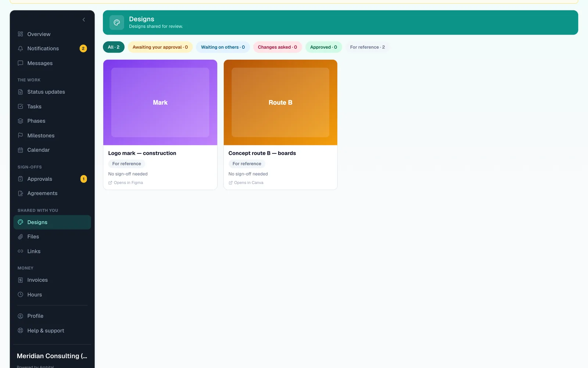Click the Milestones flag icon
The image size is (588, 368).
21,136
